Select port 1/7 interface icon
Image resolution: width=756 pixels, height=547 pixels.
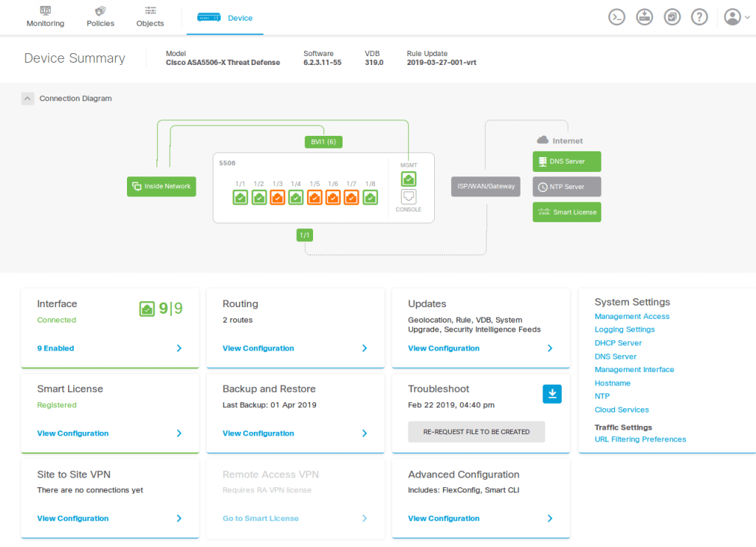(x=351, y=198)
